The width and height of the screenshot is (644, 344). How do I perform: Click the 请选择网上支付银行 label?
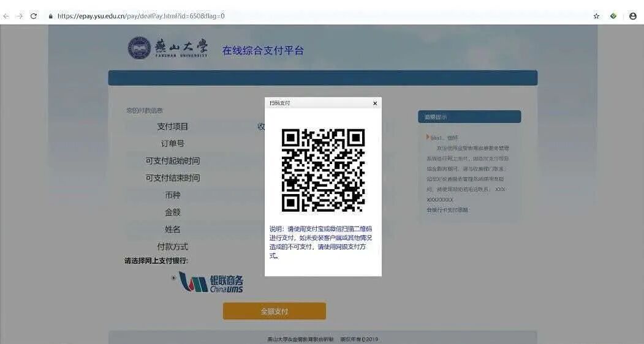156,261
